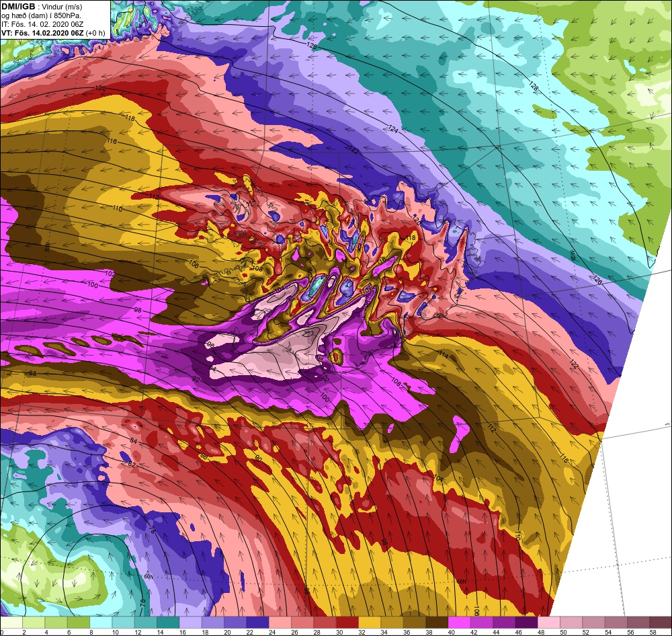This screenshot has height=636, width=672.
Task: Click the 70 contour label near the low center
Action: (x=142, y=602)
